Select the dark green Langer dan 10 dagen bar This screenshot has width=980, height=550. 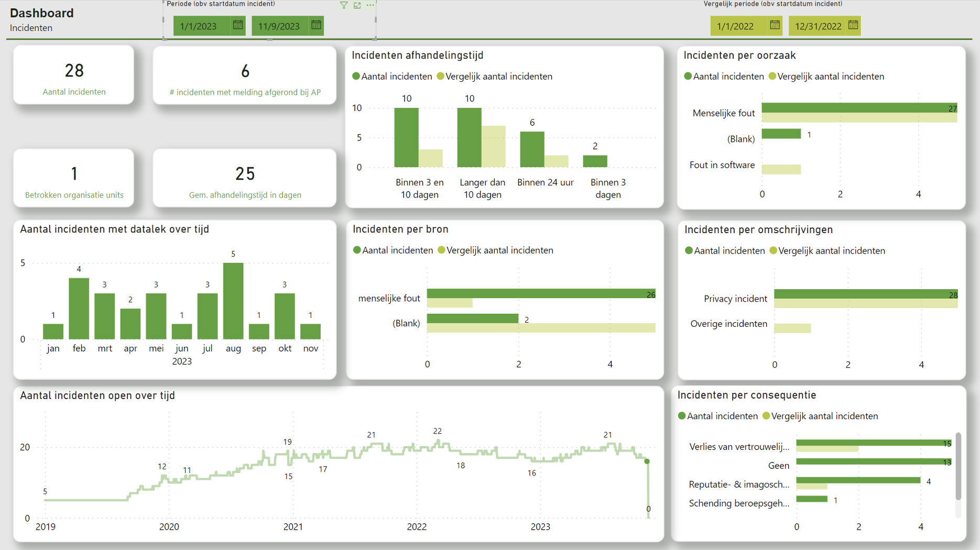[469, 138]
